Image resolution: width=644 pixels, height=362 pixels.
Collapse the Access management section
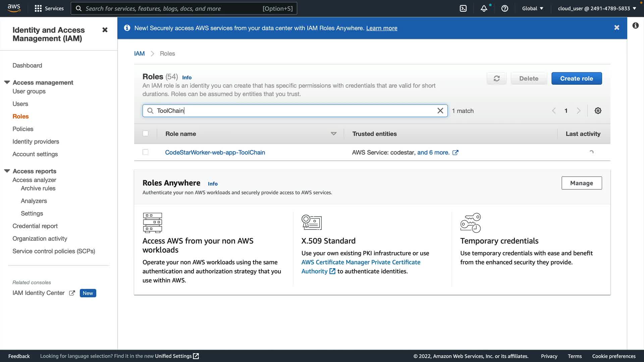[x=7, y=82]
